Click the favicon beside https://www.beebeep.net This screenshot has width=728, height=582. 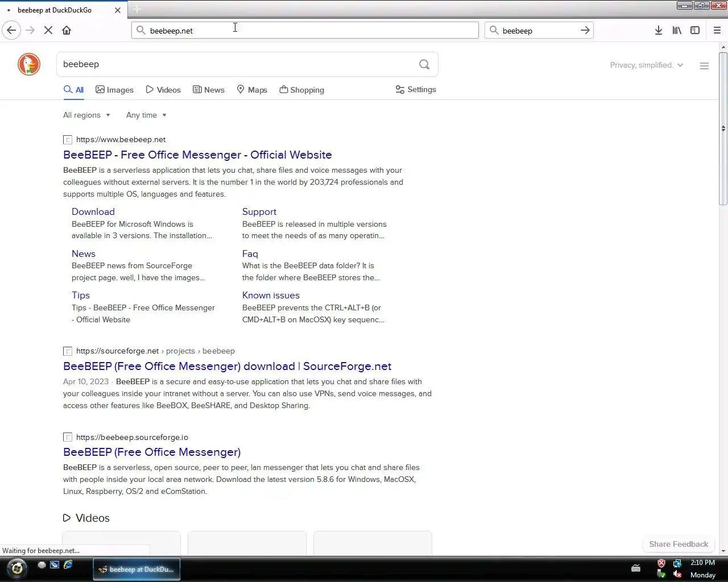pos(68,140)
